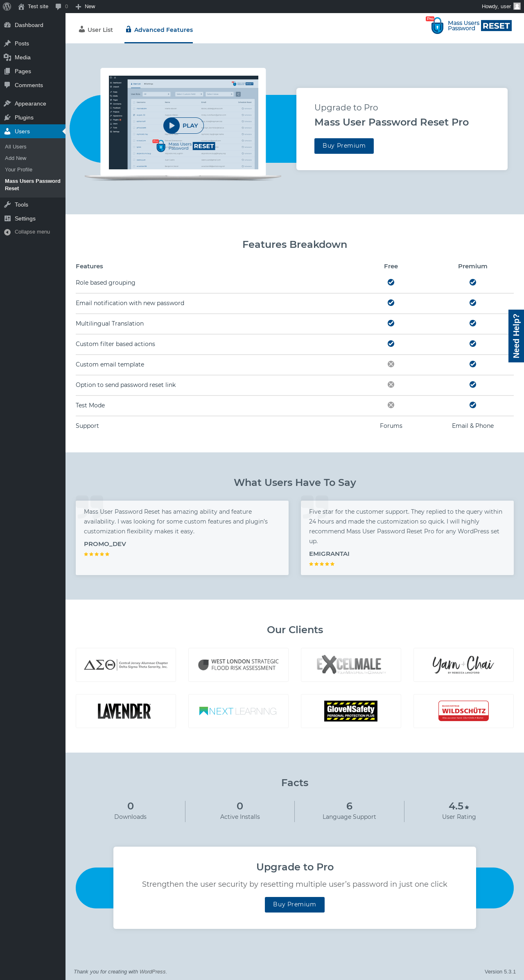The width and height of the screenshot is (524, 980).
Task: Click the 'Forums' support text
Action: coord(391,426)
